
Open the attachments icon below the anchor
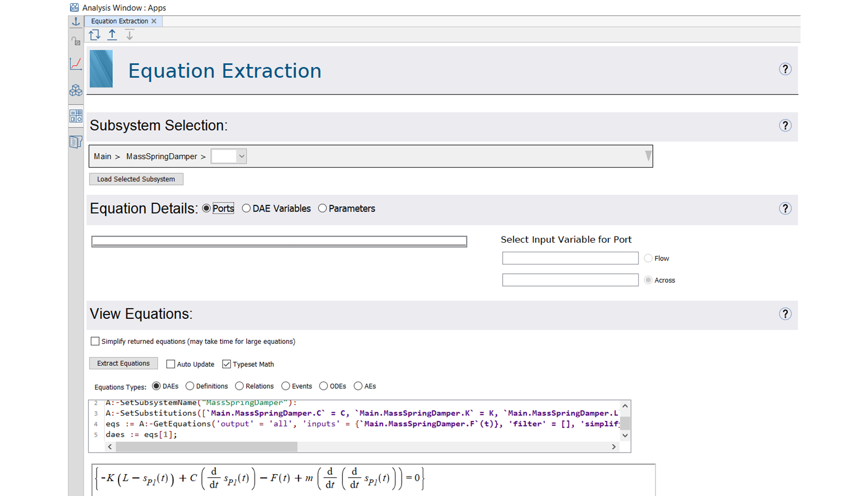tap(76, 41)
